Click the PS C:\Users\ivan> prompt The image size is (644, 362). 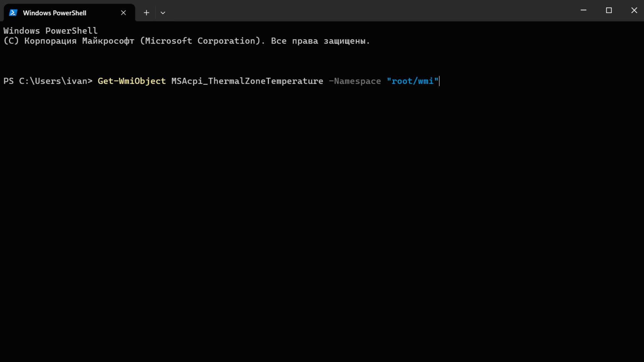click(48, 81)
